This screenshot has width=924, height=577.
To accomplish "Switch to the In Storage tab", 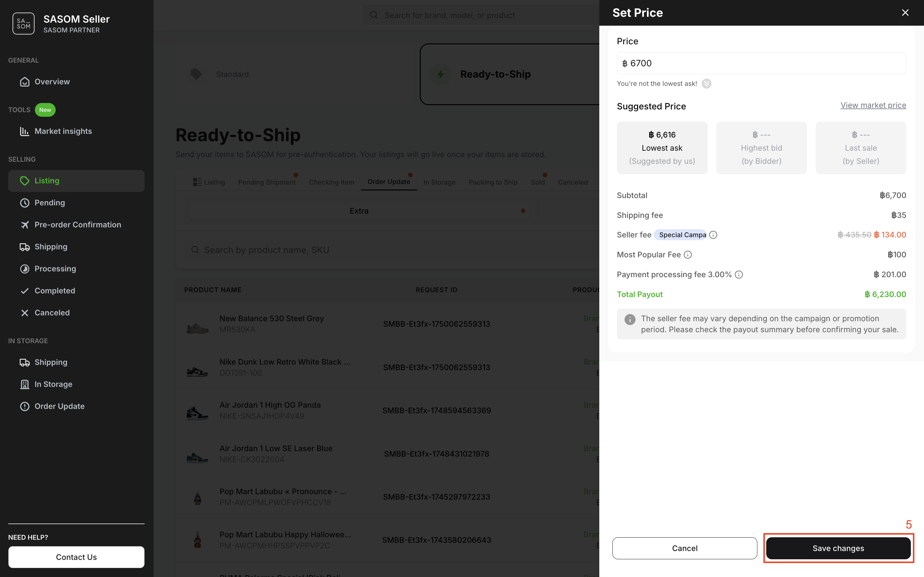I will click(439, 182).
